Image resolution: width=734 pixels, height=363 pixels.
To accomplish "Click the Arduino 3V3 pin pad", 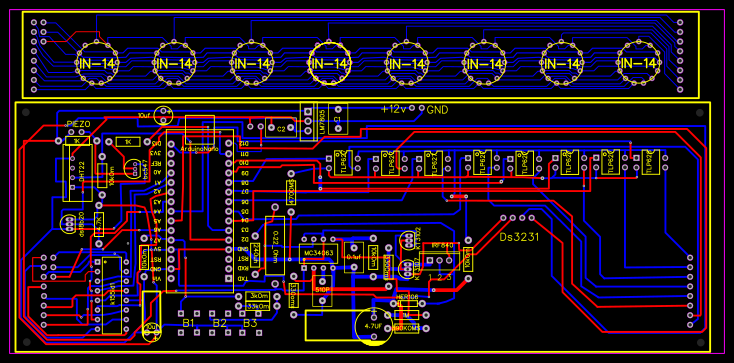I will [x=171, y=154].
